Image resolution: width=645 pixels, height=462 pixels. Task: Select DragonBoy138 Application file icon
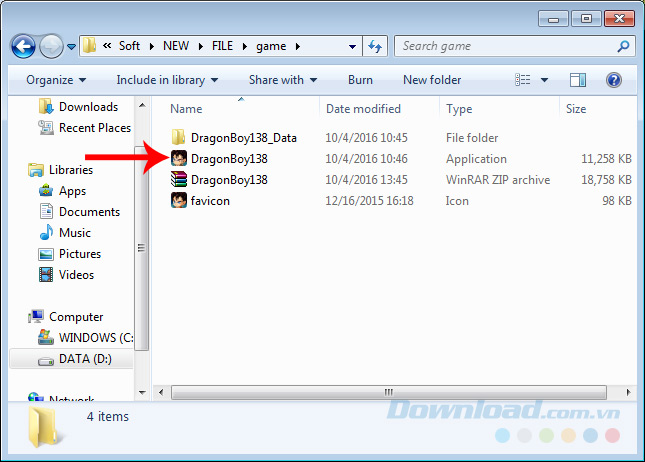click(179, 158)
